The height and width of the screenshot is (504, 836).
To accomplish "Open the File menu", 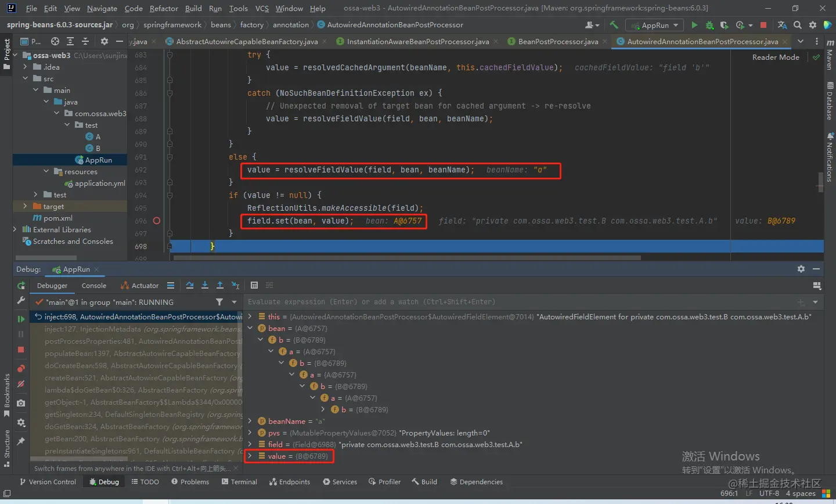I will (x=31, y=8).
